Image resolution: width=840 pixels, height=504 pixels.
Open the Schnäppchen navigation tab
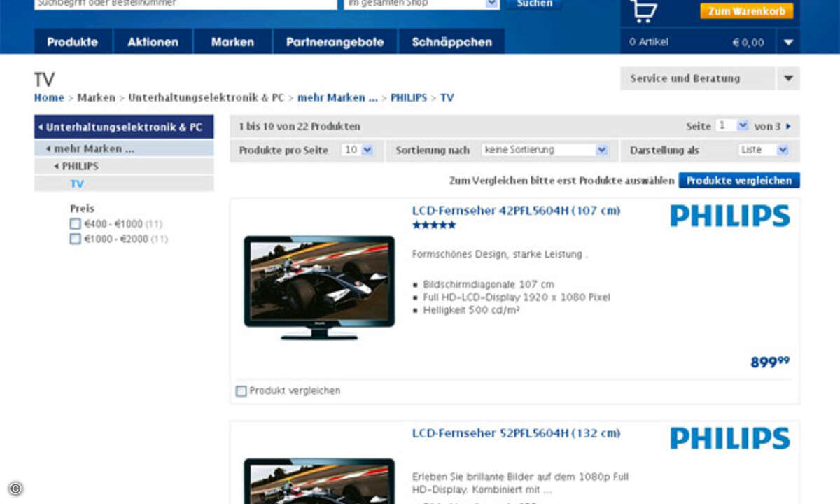[451, 42]
